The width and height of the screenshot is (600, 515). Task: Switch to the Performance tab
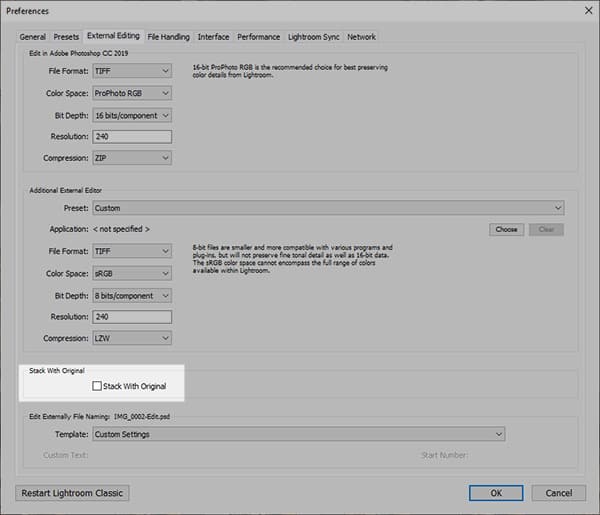[259, 37]
